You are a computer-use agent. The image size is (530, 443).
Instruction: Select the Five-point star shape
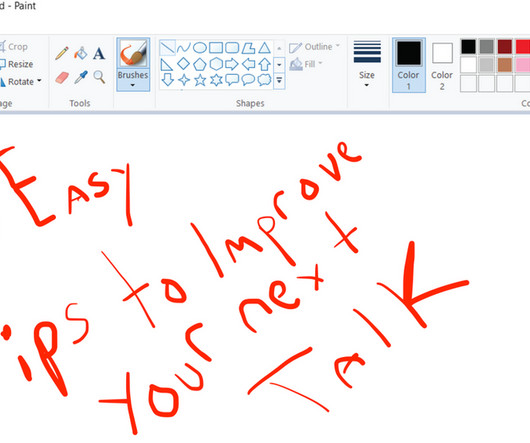click(200, 80)
